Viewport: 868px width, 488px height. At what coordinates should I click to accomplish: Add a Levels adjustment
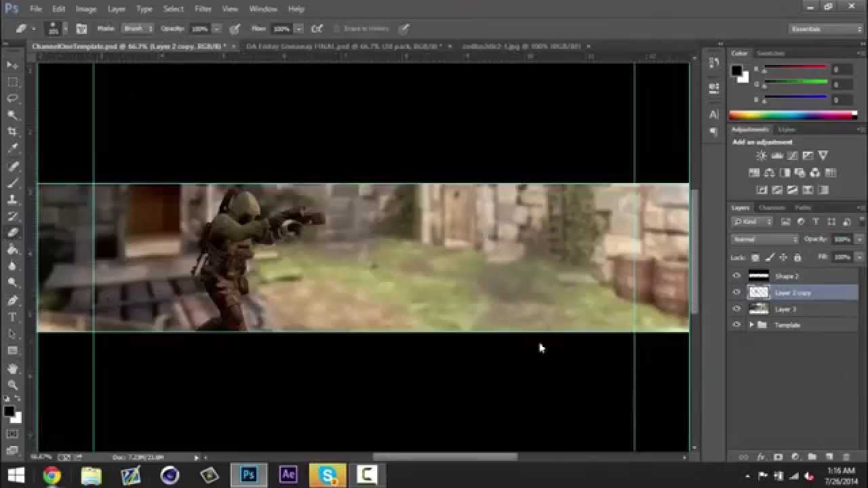pos(777,156)
